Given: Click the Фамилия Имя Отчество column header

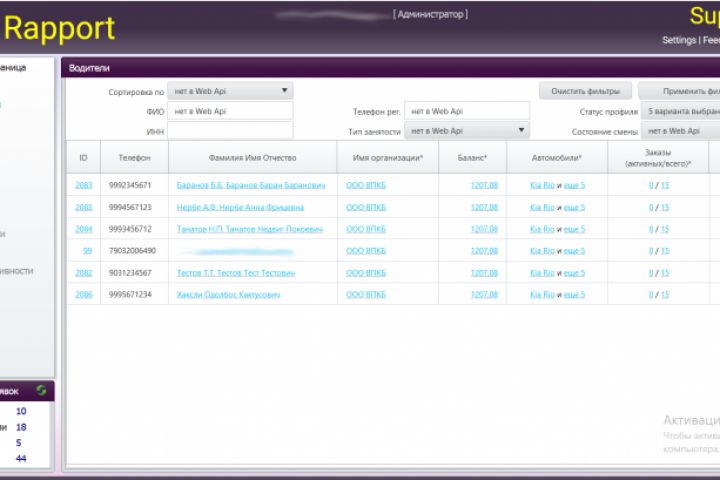Looking at the screenshot, I should point(253,158).
